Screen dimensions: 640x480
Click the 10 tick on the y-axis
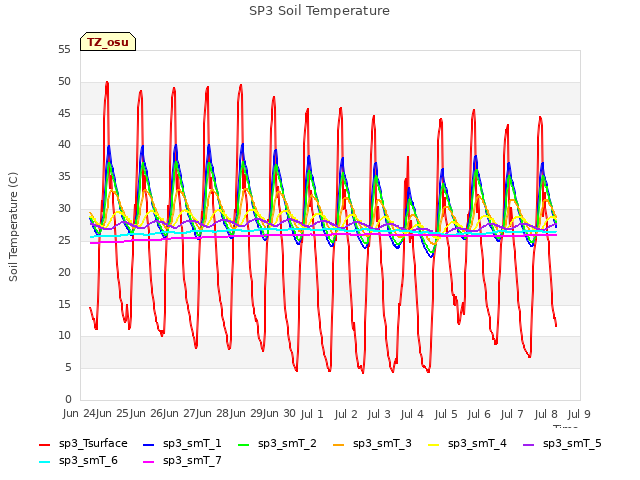(x=64, y=336)
